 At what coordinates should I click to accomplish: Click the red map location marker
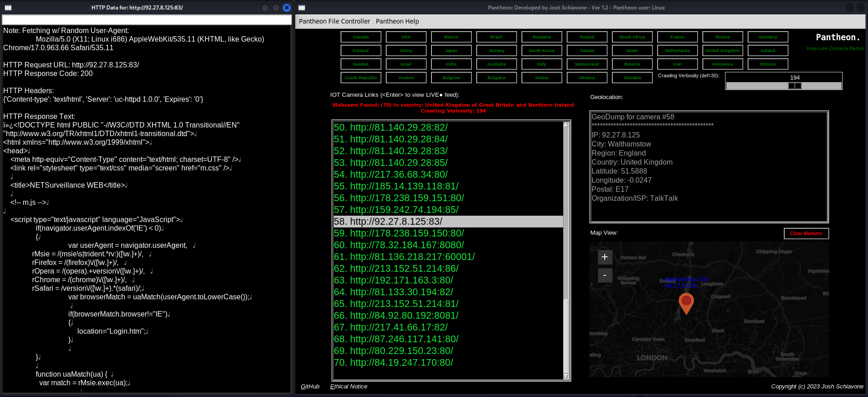686,303
